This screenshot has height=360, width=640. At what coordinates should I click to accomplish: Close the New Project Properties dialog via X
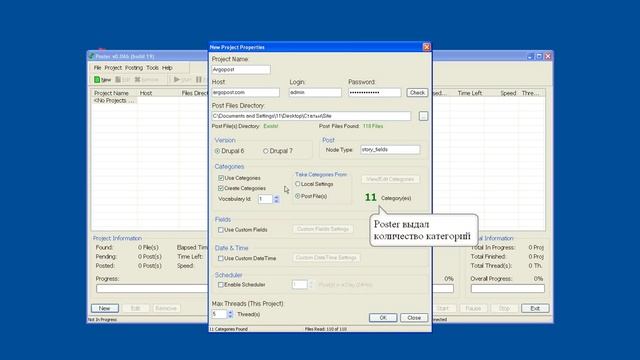[427, 47]
